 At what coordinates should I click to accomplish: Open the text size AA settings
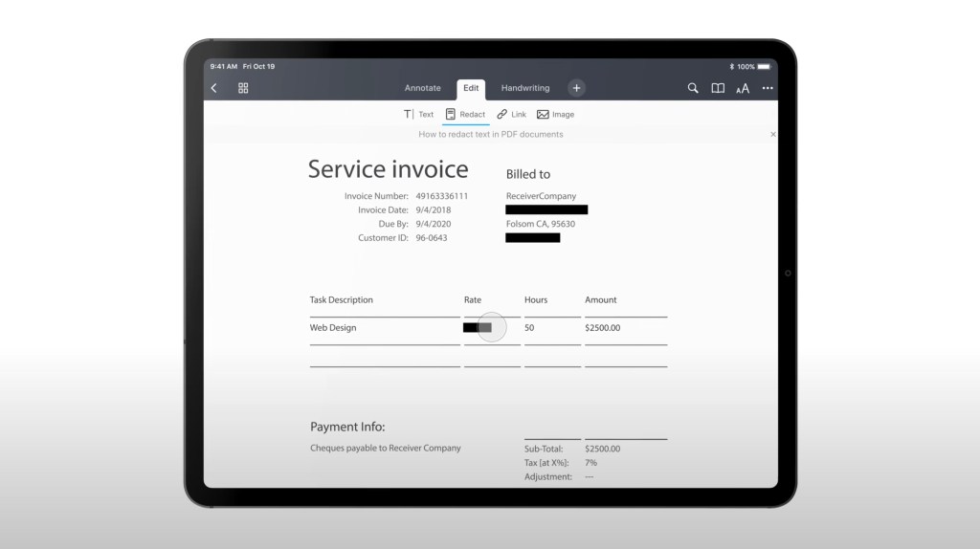[743, 88]
